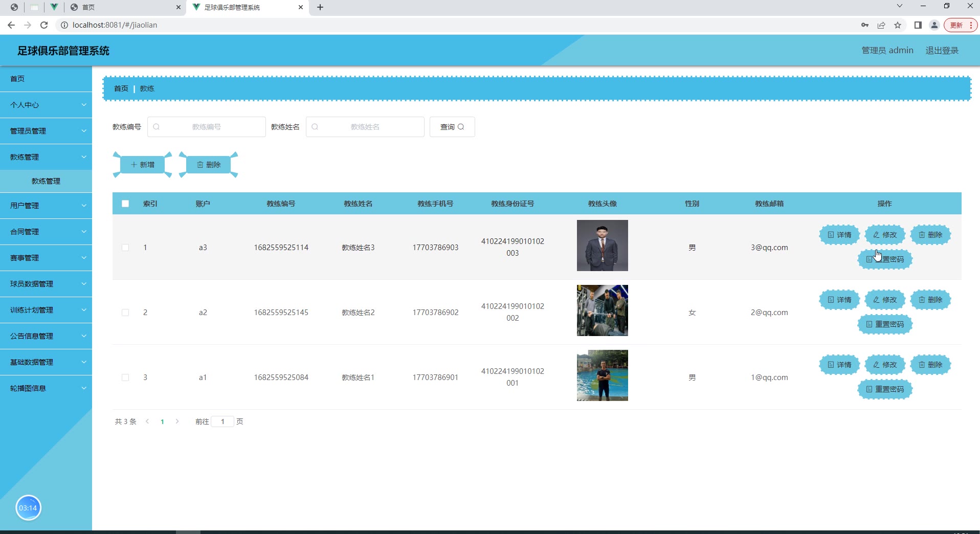Viewport: 980px width, 534px height.
Task: Expand 赛事管理 sidebar menu
Action: click(x=46, y=258)
